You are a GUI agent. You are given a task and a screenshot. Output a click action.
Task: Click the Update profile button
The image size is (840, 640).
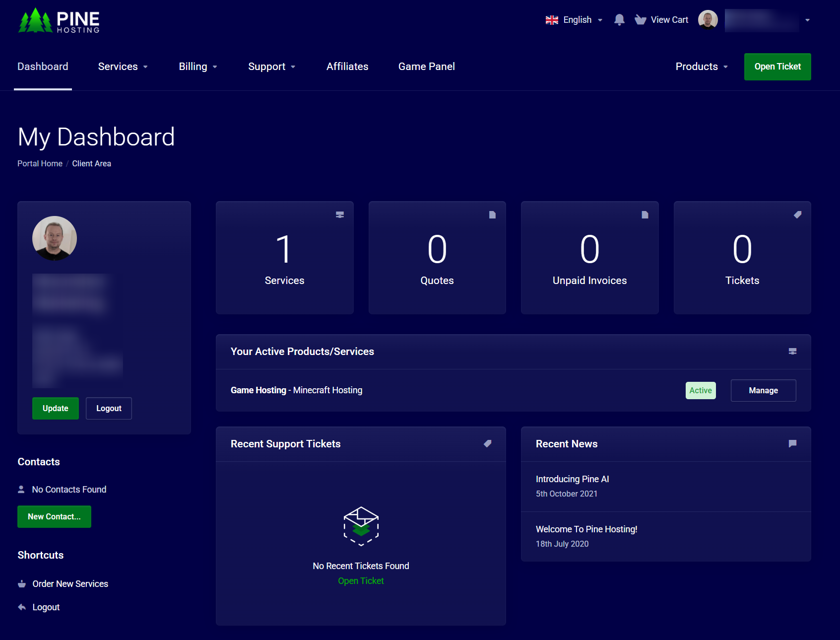coord(56,408)
